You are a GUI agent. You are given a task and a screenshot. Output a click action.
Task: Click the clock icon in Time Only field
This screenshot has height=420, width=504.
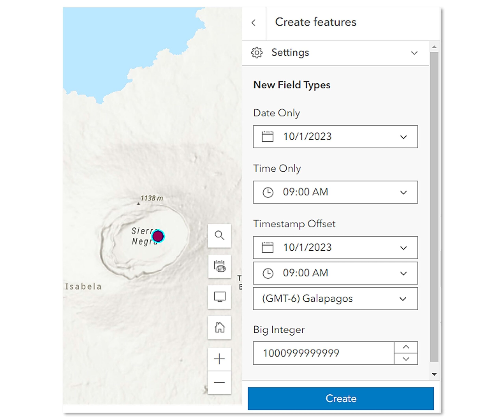point(268,192)
